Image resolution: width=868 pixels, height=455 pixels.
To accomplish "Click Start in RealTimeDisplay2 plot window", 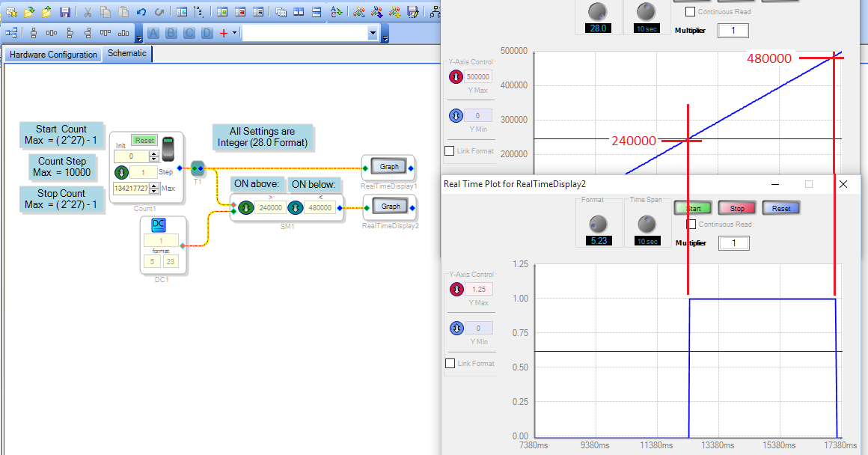I will click(693, 208).
